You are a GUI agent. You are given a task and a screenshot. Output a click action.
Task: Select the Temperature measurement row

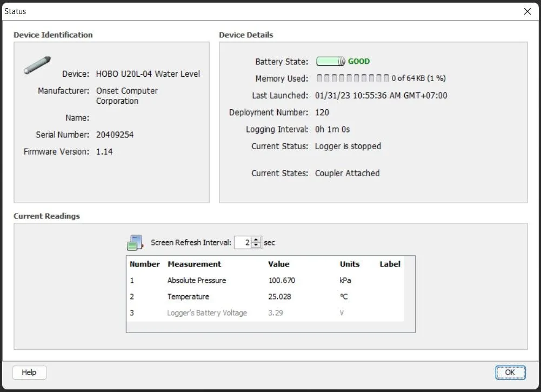click(x=265, y=296)
